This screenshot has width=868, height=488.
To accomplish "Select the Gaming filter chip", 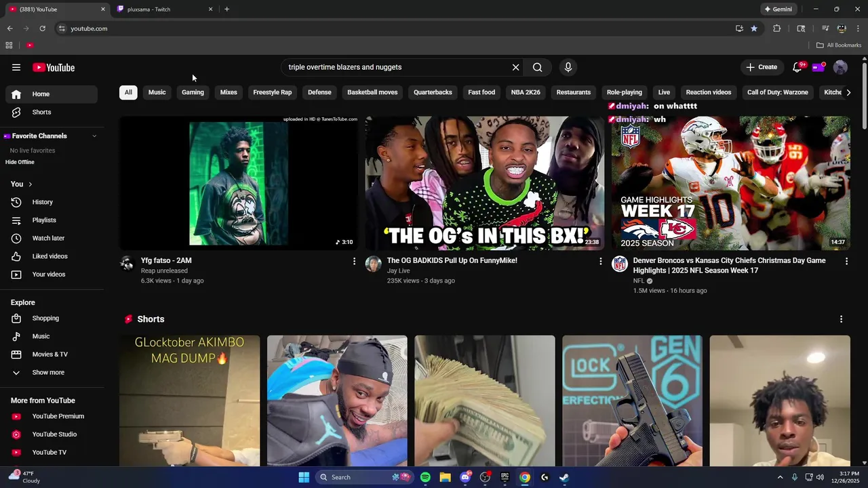I will pyautogui.click(x=193, y=92).
